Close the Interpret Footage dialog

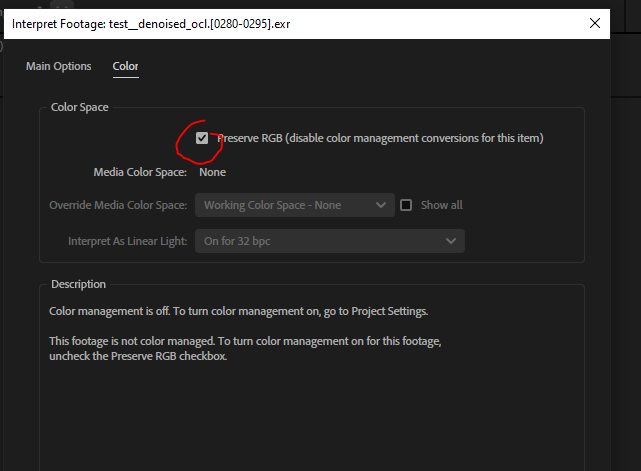(597, 22)
